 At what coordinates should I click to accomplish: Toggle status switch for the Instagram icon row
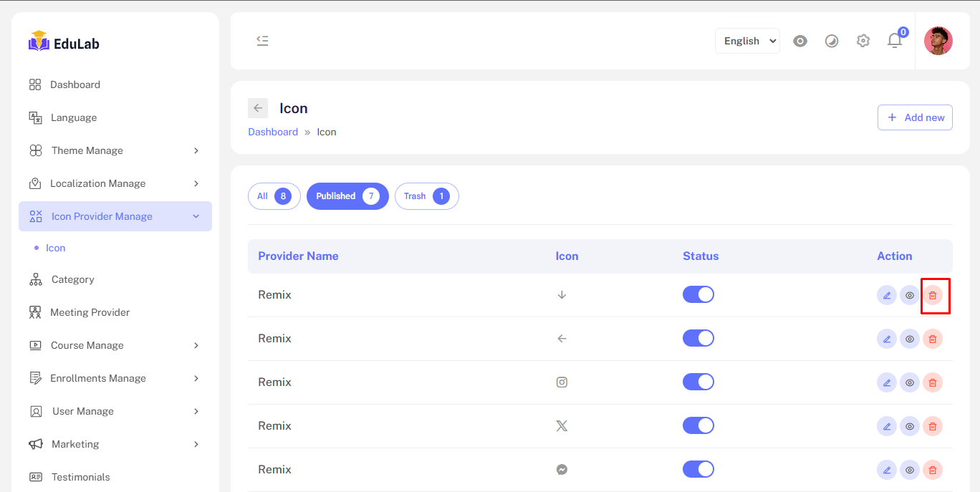698,382
